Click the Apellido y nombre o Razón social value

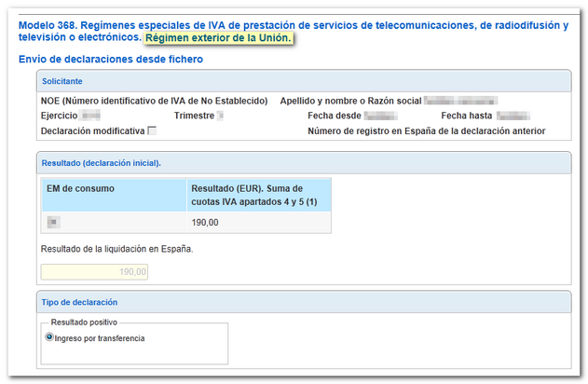tap(459, 100)
